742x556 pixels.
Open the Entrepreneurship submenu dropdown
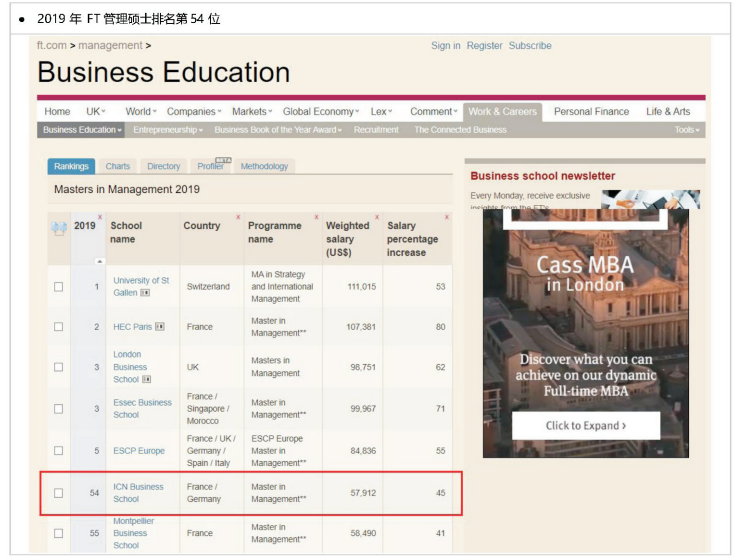pyautogui.click(x=168, y=130)
